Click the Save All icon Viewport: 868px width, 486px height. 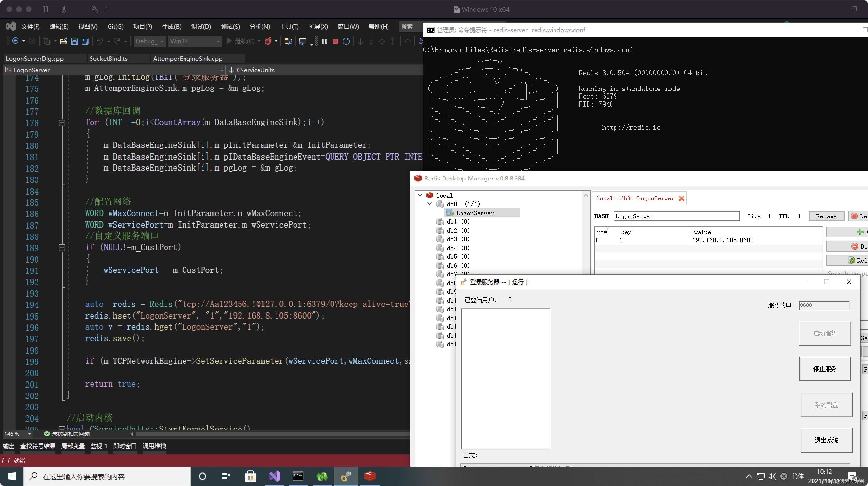click(x=85, y=41)
